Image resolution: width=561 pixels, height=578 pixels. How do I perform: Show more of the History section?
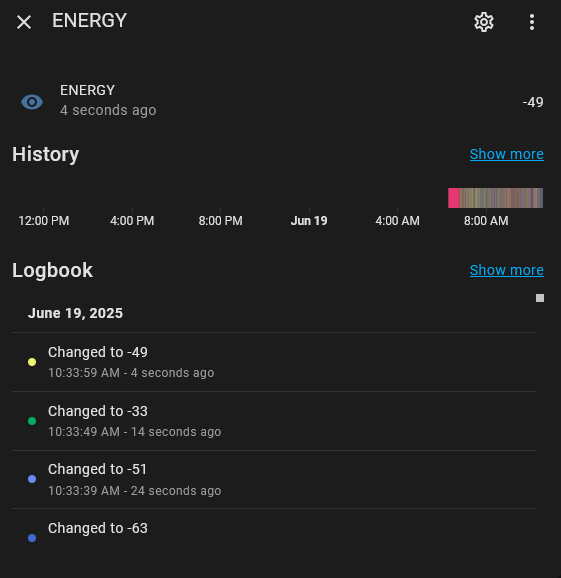(x=506, y=154)
